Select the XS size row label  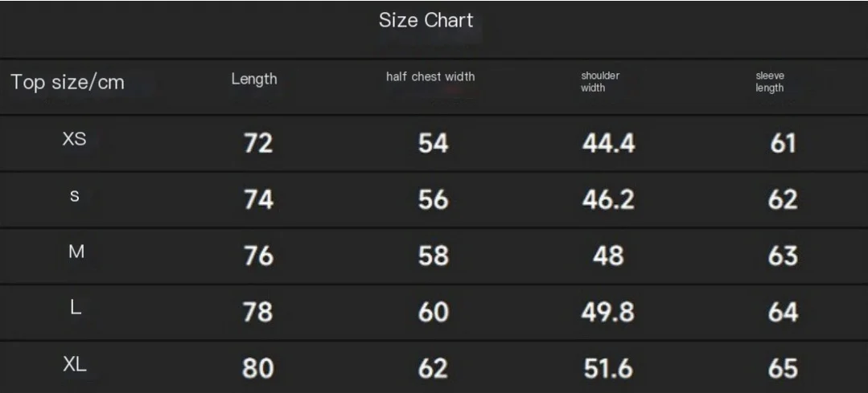[74, 139]
